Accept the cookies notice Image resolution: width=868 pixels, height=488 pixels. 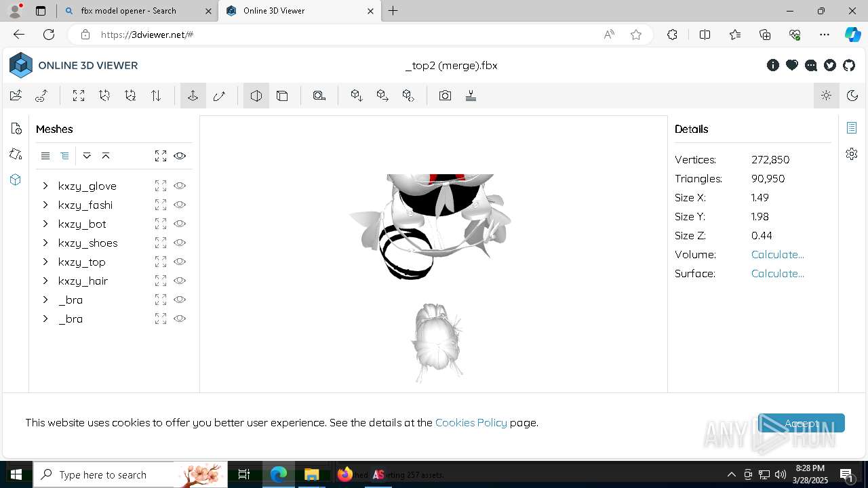pos(802,423)
